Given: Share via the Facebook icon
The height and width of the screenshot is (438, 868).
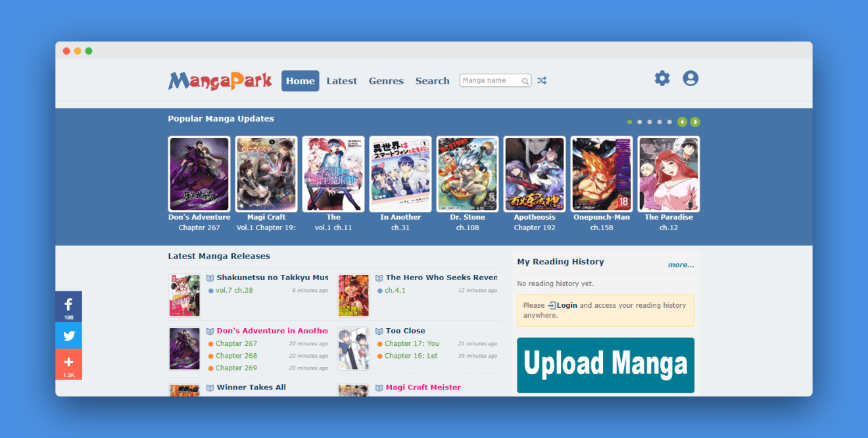Looking at the screenshot, I should pyautogui.click(x=68, y=305).
